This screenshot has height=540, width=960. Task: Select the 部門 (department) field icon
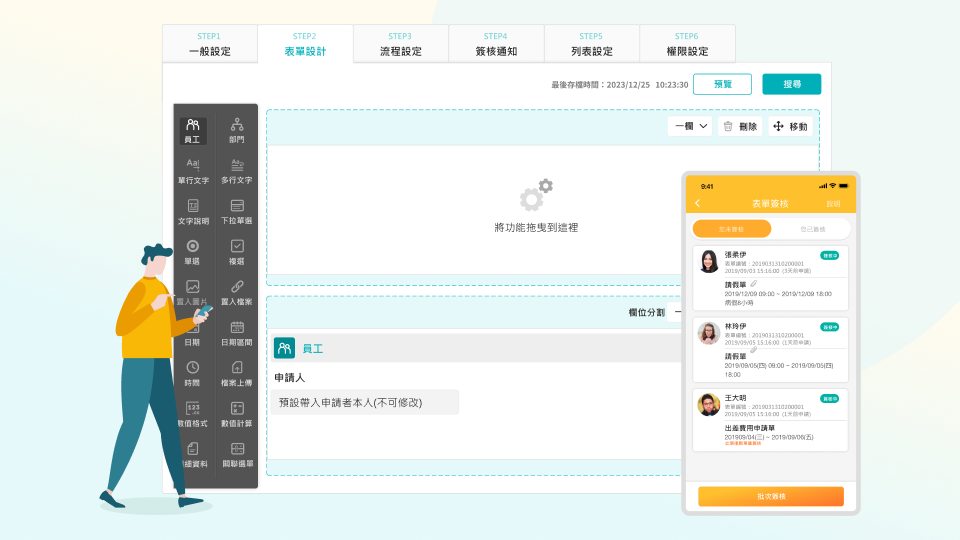click(237, 130)
